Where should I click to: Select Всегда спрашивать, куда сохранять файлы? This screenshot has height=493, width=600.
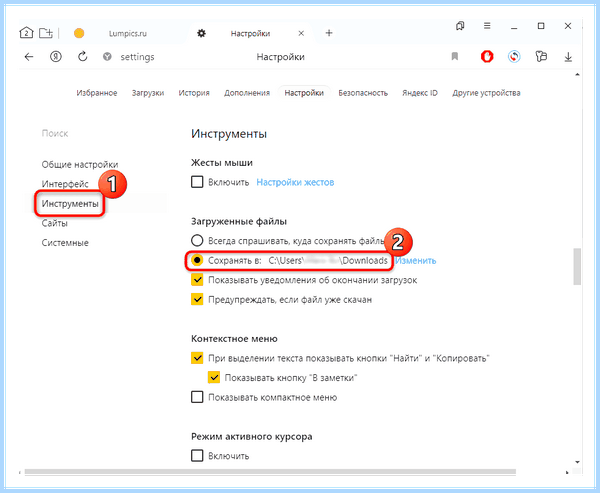(197, 240)
